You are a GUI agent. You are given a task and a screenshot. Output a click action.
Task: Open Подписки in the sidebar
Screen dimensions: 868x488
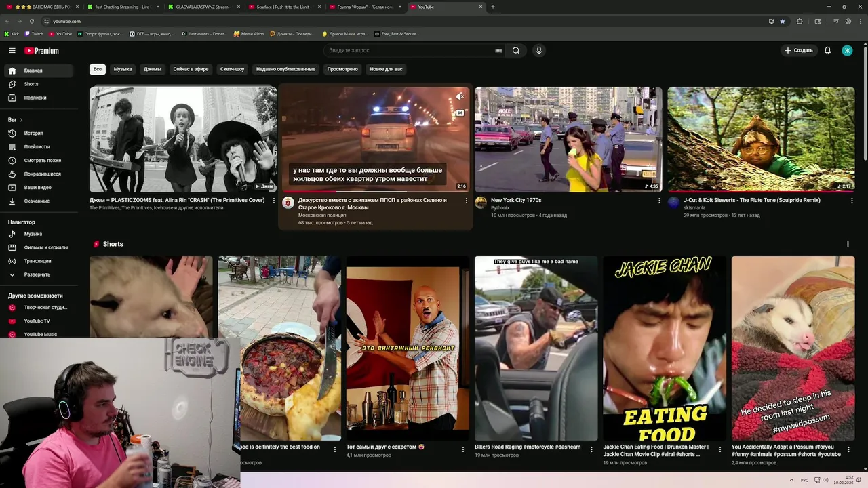click(x=39, y=98)
